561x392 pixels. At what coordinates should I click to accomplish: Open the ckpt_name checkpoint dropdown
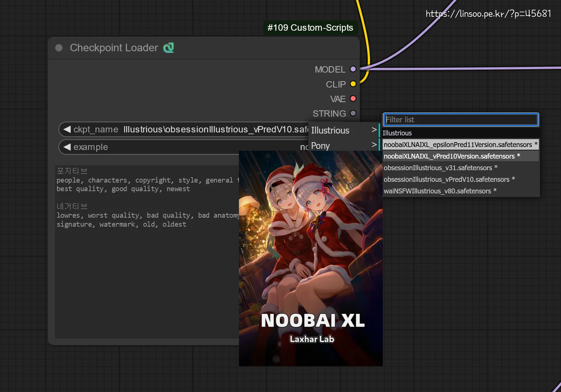pyautogui.click(x=184, y=129)
